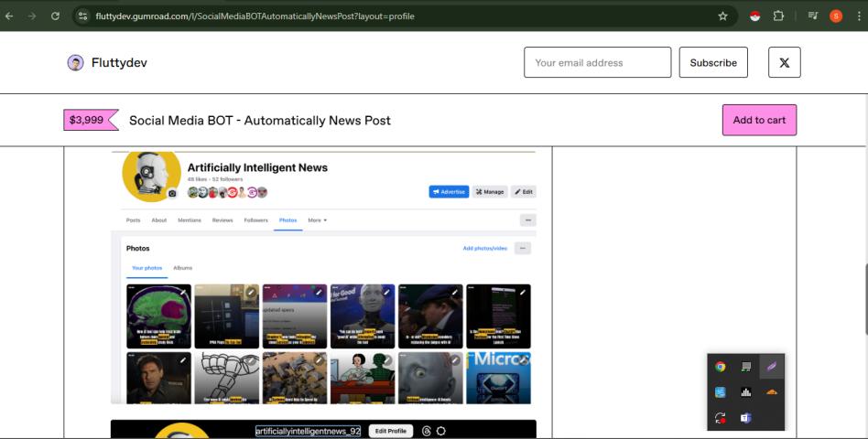Open Microsoft Teams from the system tray
Screen dimensions: 868x439
745,418
